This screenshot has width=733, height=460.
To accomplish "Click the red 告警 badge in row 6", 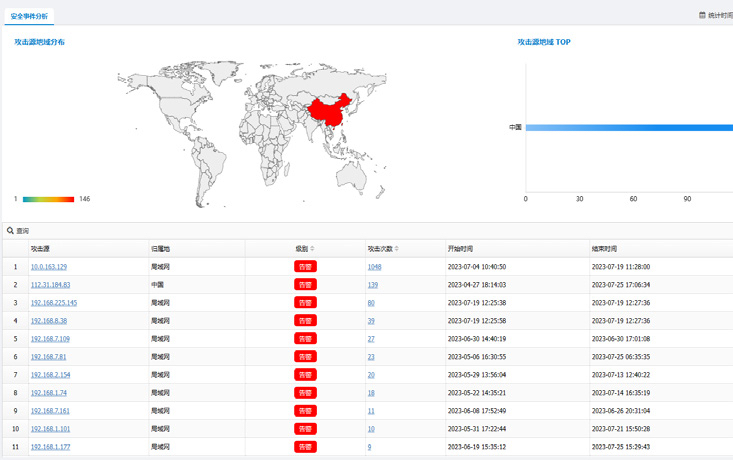I will [305, 357].
